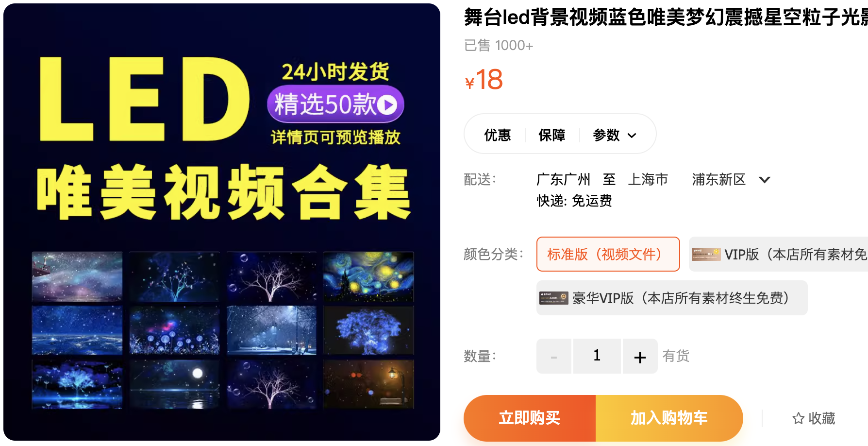868x446 pixels.
Task: Open the 优惠 tab
Action: (498, 135)
